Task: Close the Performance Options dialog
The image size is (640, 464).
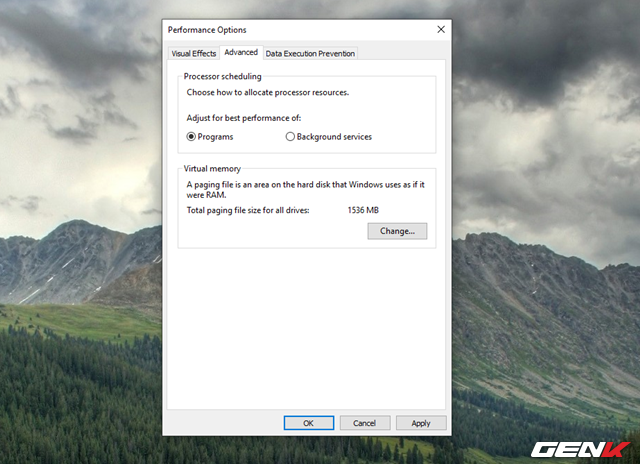Action: [x=441, y=30]
